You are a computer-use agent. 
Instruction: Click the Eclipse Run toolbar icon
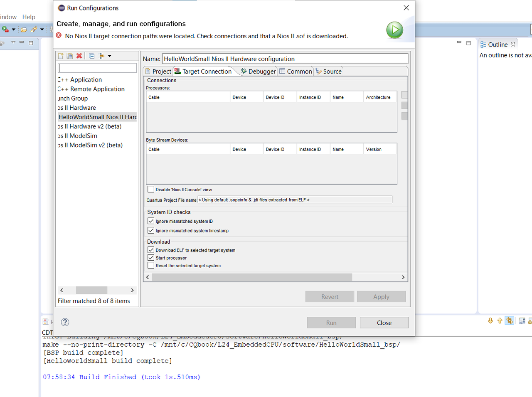coord(5,29)
